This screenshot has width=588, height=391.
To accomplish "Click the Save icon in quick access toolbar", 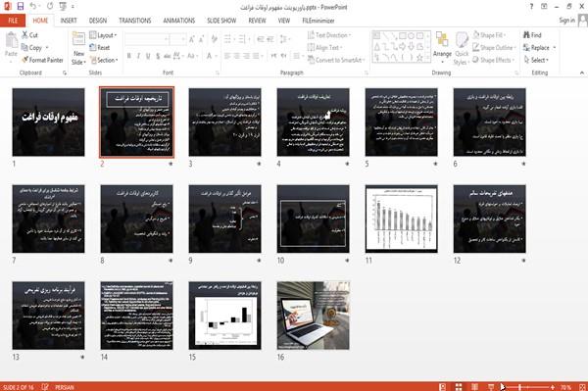I will (21, 7).
